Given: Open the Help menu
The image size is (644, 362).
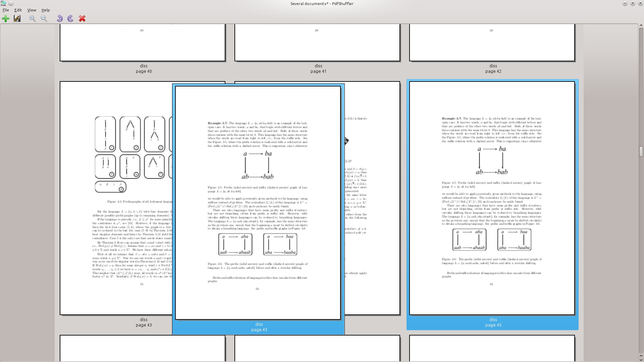Looking at the screenshot, I should coord(46,10).
